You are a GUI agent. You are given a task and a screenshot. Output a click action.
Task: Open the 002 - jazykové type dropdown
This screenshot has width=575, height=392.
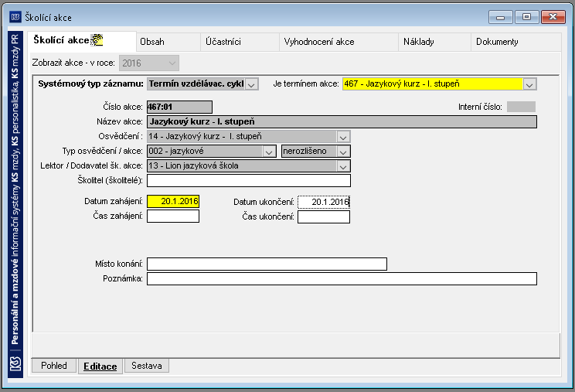coord(269,152)
